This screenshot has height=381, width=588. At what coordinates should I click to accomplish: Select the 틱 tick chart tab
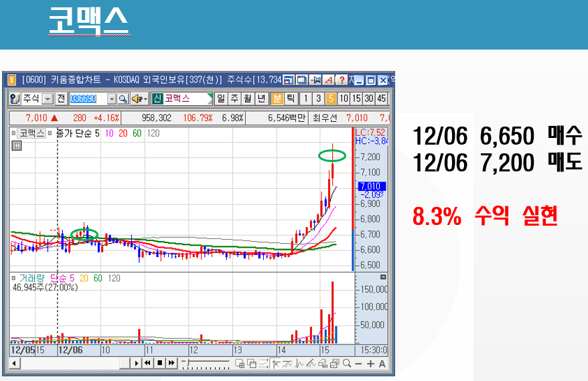pyautogui.click(x=291, y=99)
